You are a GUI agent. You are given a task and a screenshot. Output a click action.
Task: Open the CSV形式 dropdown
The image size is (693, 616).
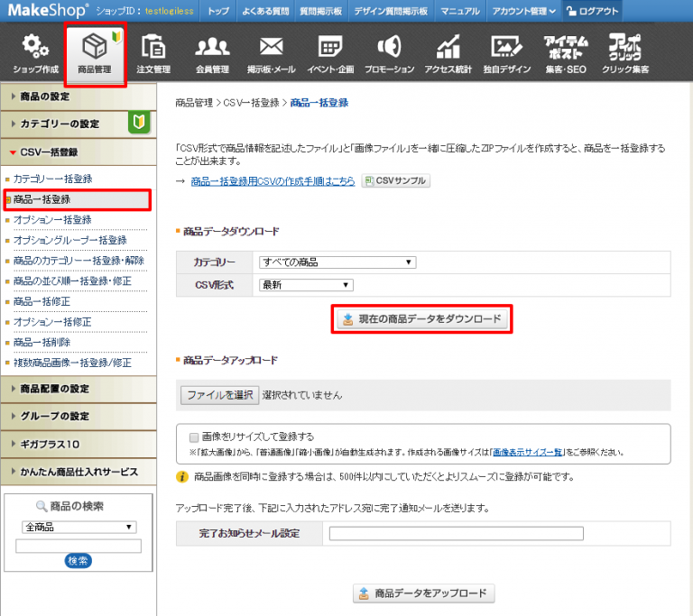305,285
